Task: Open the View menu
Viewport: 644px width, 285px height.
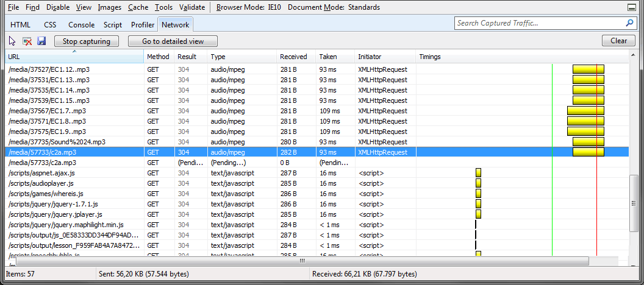Action: 84,7
